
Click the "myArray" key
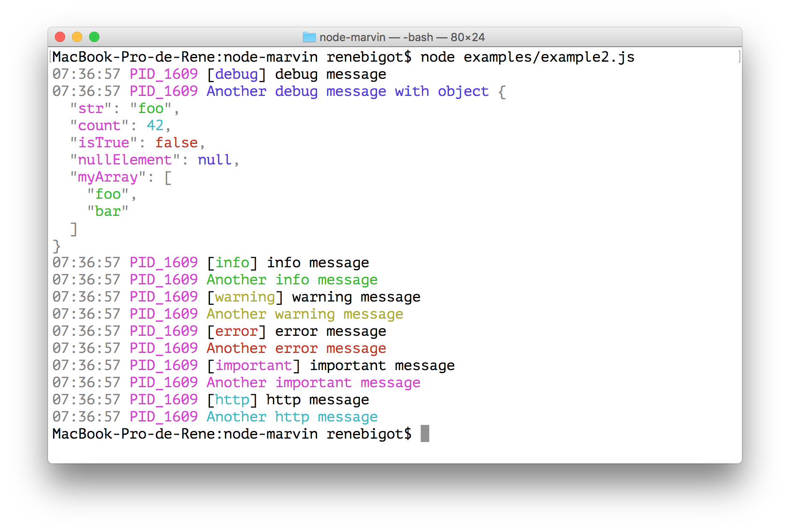point(108,177)
